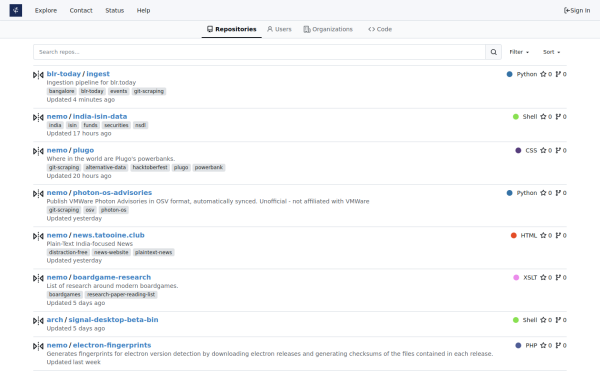
Task: Click fork icon on electron-fingerprints row
Action: pos(558,346)
